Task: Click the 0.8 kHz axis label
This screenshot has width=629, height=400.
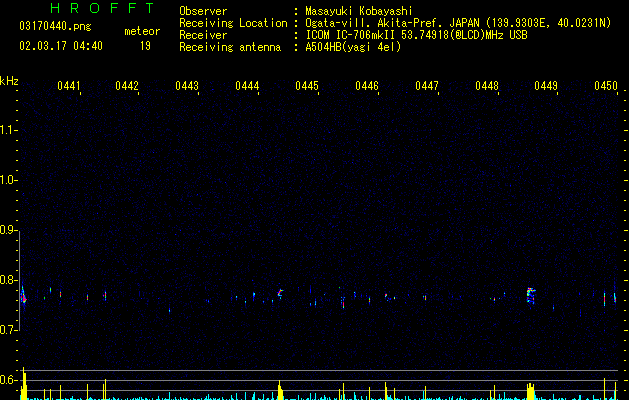Action: click(x=8, y=280)
